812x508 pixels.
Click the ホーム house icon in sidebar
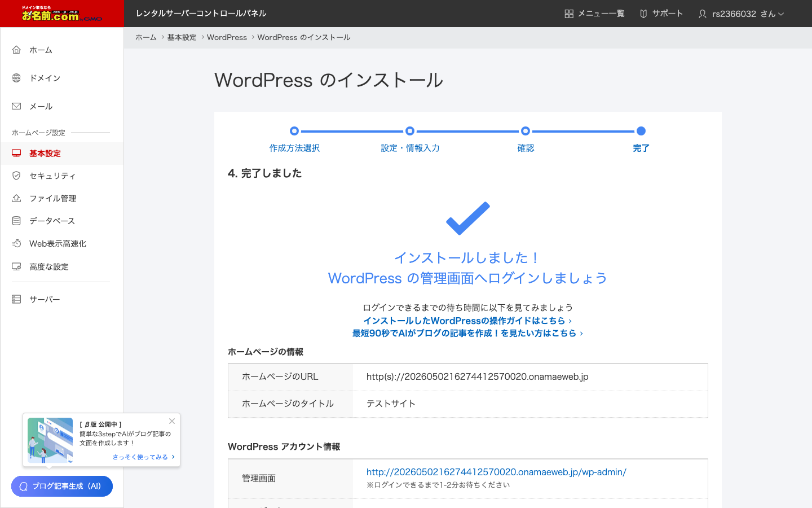16,50
